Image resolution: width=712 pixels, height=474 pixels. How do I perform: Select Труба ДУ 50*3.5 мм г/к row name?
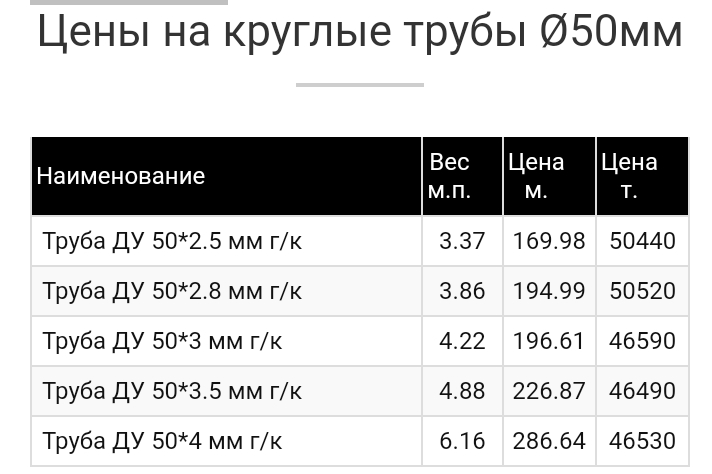point(172,390)
